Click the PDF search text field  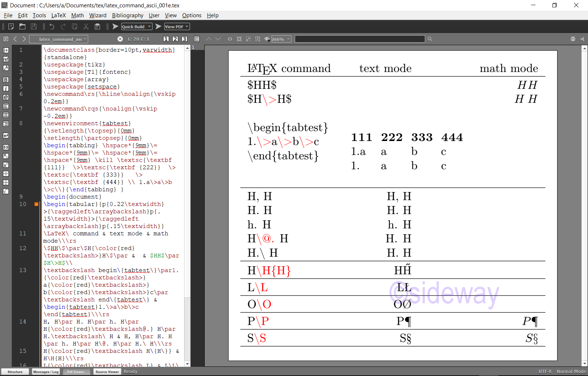pos(359,39)
